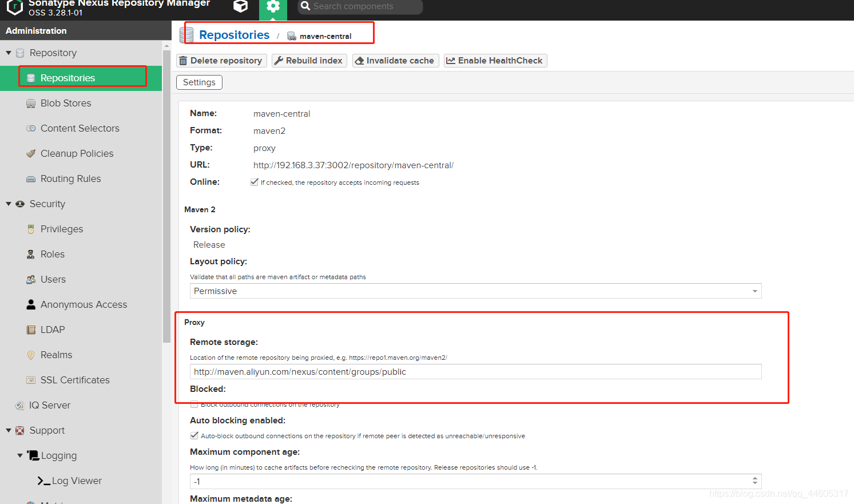
Task: Click the Search components box
Action: pos(360,7)
